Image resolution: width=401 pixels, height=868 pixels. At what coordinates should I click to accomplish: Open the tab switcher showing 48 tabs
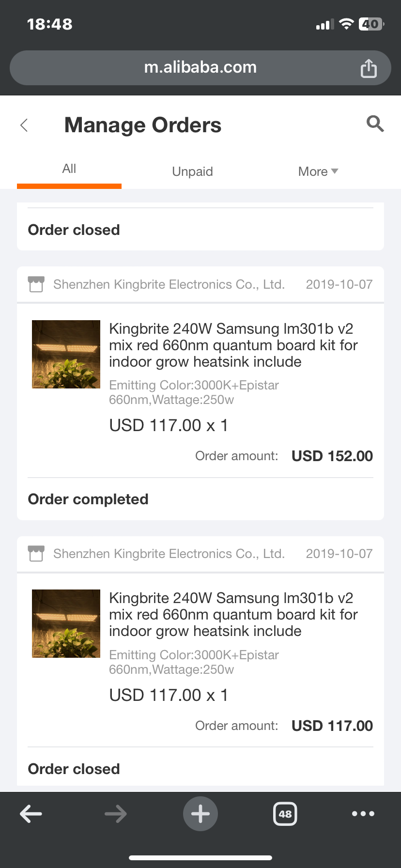[285, 814]
